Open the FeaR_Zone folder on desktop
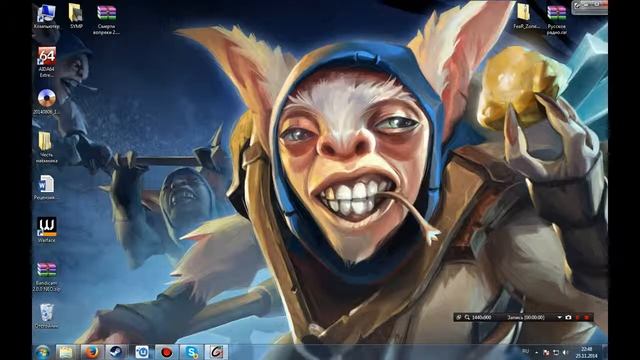The height and width of the screenshot is (360, 640). click(x=526, y=16)
